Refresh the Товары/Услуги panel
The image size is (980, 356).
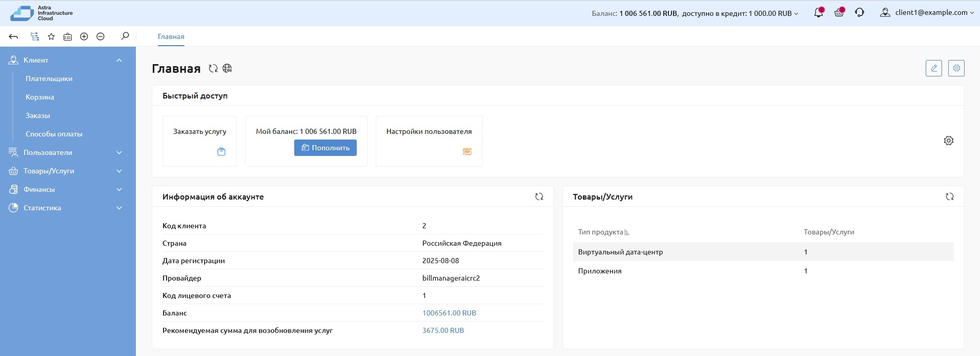click(950, 196)
